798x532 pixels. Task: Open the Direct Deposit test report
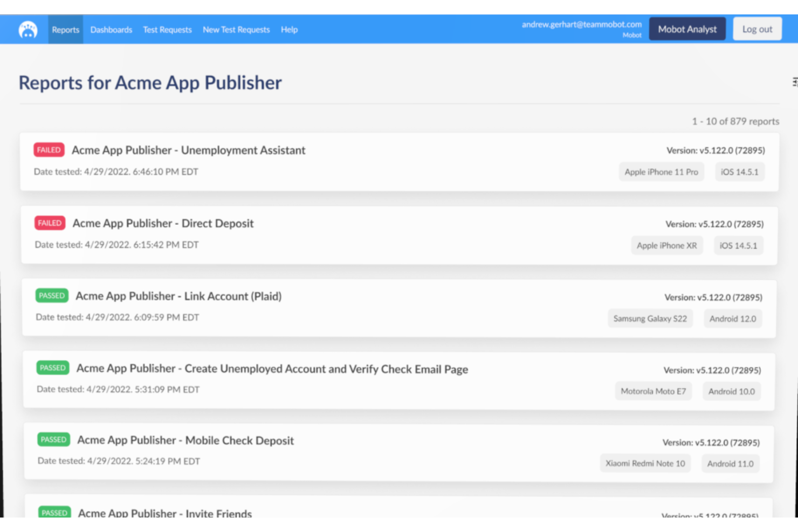coord(163,223)
